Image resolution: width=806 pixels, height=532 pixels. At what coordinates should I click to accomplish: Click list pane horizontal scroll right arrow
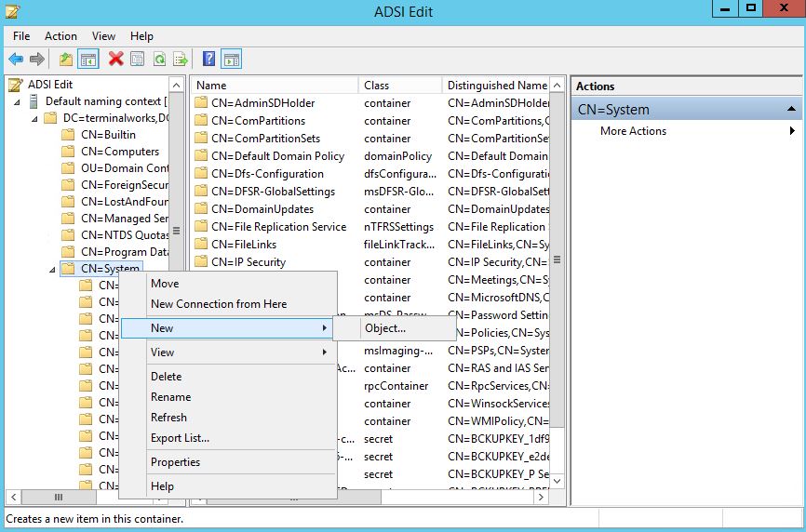541,497
